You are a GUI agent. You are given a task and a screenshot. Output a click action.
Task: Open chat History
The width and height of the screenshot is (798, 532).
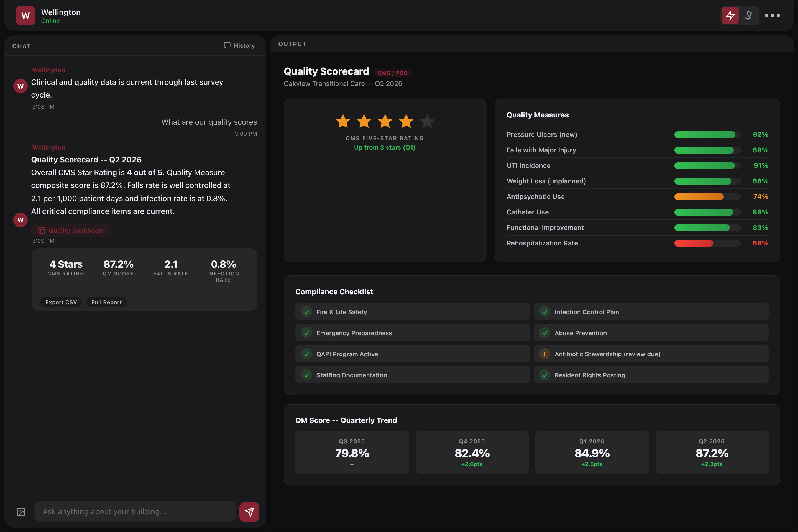239,45
